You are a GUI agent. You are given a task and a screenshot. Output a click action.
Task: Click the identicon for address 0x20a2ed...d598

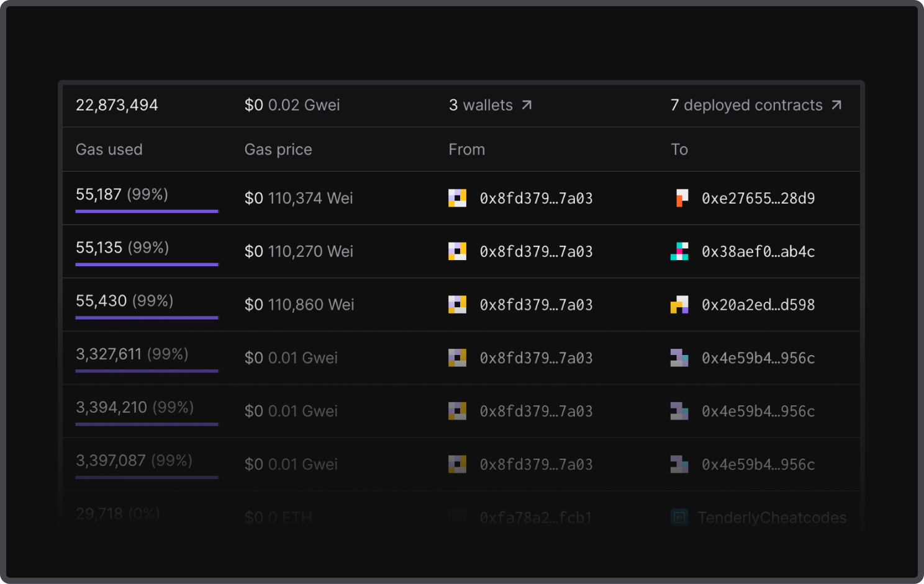click(679, 305)
